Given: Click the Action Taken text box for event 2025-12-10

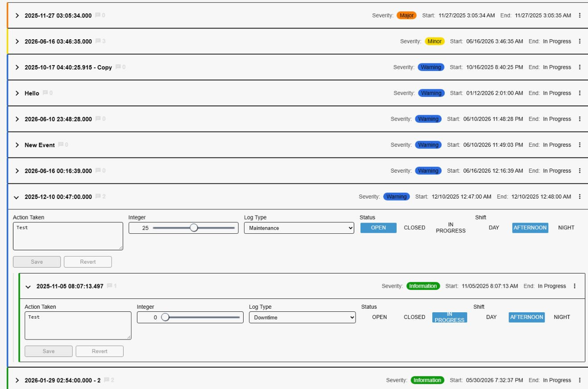Looking at the screenshot, I should point(68,236).
